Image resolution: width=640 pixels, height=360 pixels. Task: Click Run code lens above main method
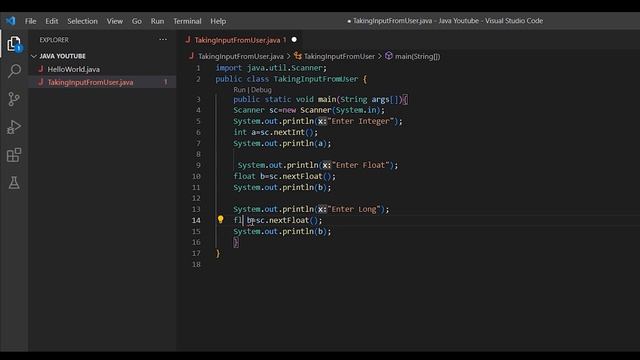pyautogui.click(x=239, y=89)
